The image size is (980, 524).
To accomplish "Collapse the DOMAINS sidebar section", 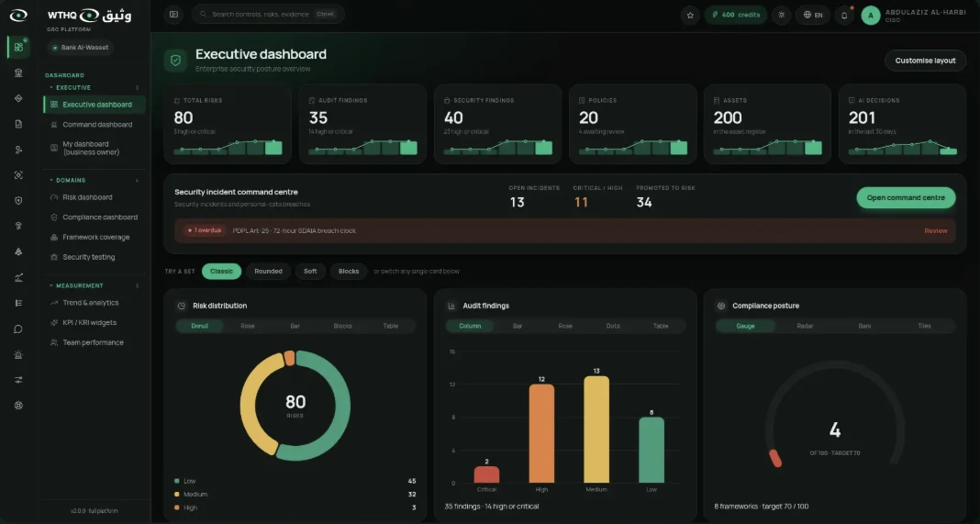I will 94,180.
